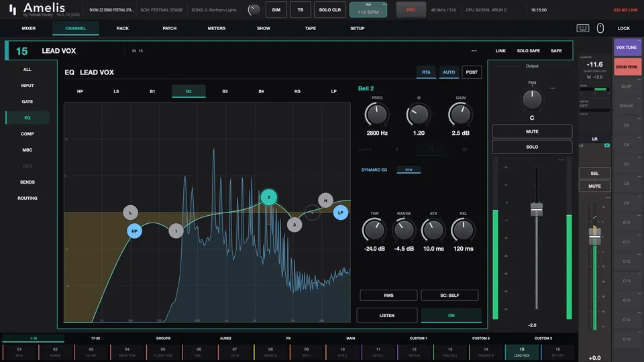Trigger the VOX TUNE snapshot pad
This screenshot has width=644, height=362.
point(627,48)
